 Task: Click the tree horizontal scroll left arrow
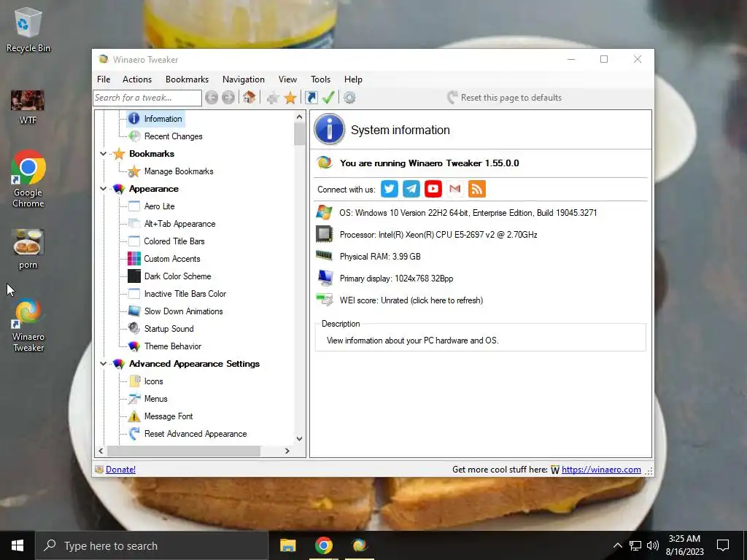pyautogui.click(x=101, y=451)
